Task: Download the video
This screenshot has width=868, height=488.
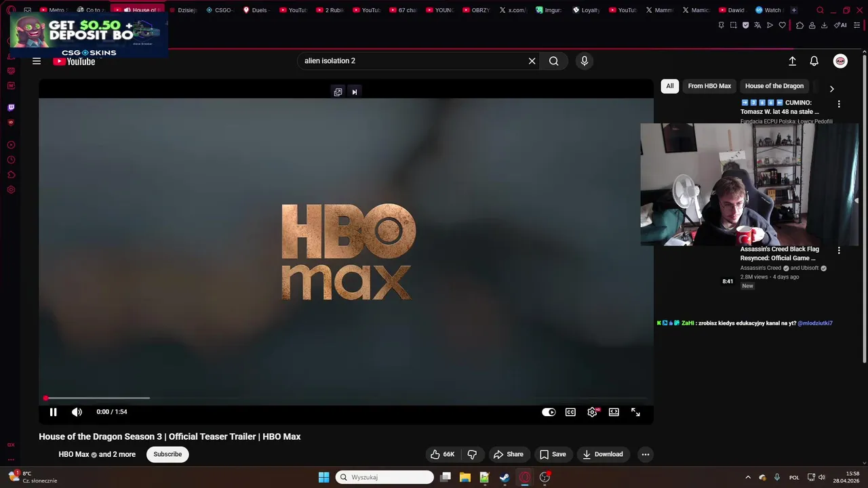Action: [x=602, y=454]
